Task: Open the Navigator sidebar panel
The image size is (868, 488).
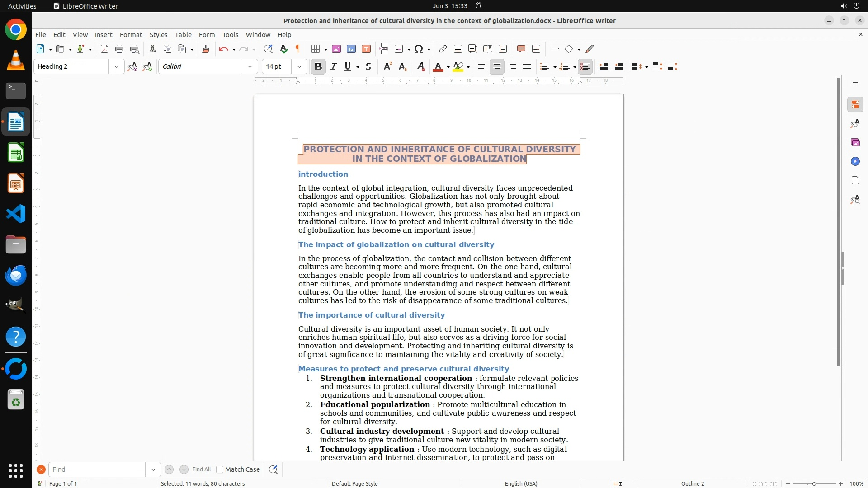Action: click(x=855, y=162)
